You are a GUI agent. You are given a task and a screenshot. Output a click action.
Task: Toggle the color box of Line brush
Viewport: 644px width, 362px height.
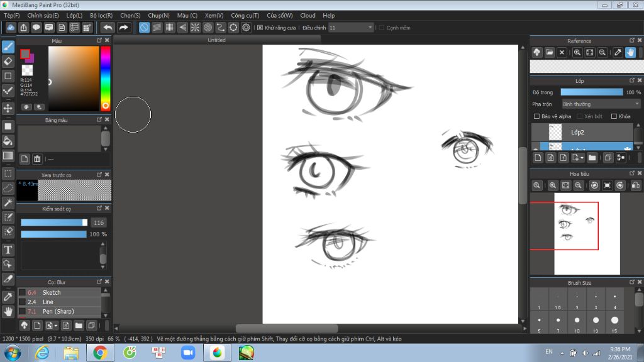point(22,302)
